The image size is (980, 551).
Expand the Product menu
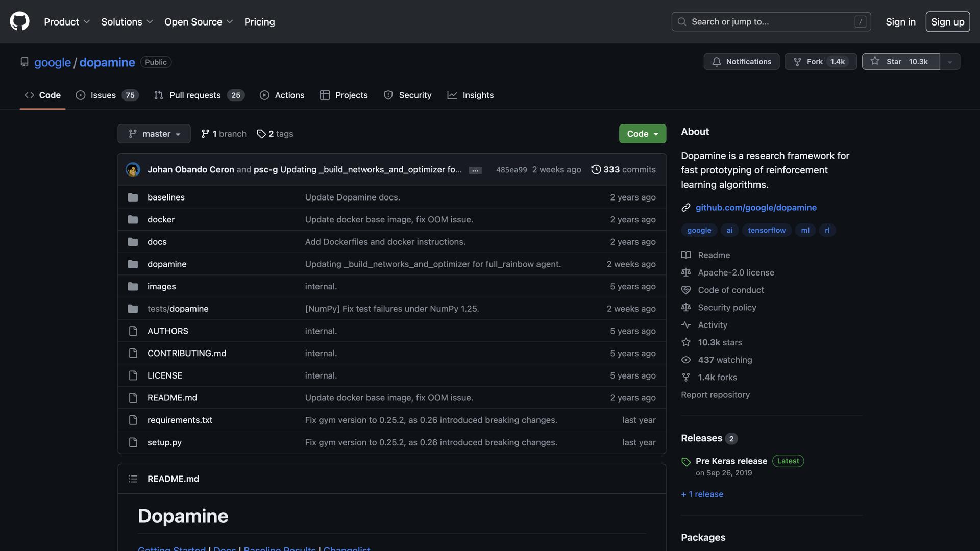[x=67, y=22]
